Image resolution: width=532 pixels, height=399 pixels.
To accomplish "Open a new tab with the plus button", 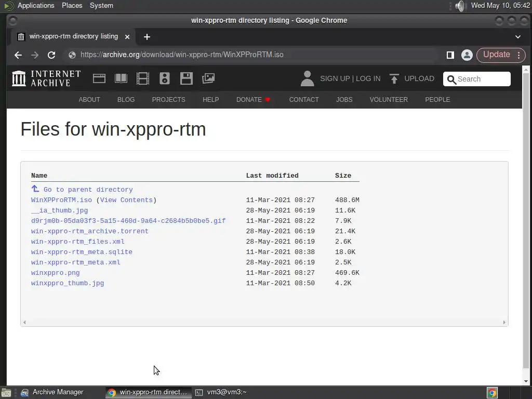I will pos(147,37).
